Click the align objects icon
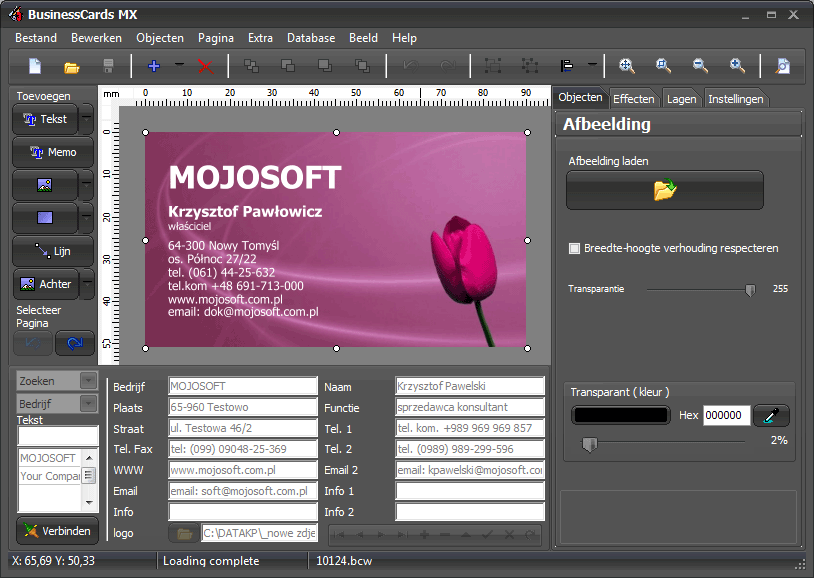 [x=566, y=65]
